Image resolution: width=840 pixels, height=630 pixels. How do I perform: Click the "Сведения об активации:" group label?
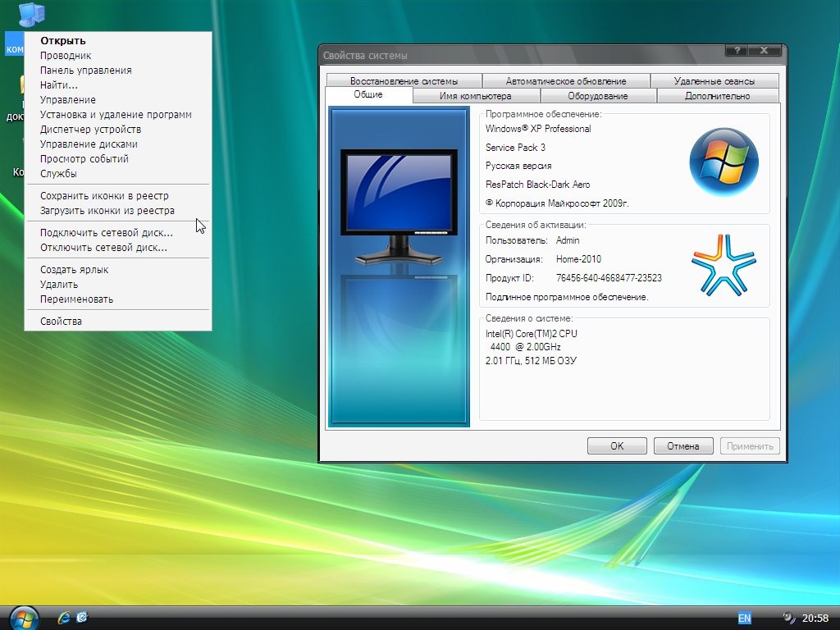[536, 225]
